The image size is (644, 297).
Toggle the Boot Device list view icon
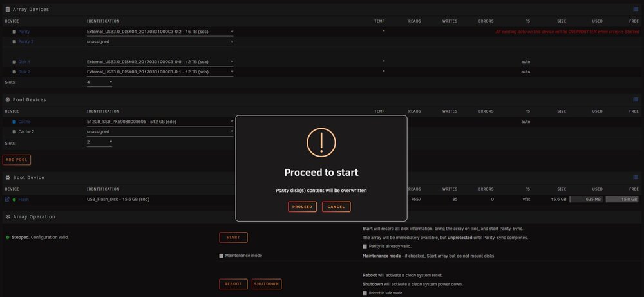click(x=636, y=177)
